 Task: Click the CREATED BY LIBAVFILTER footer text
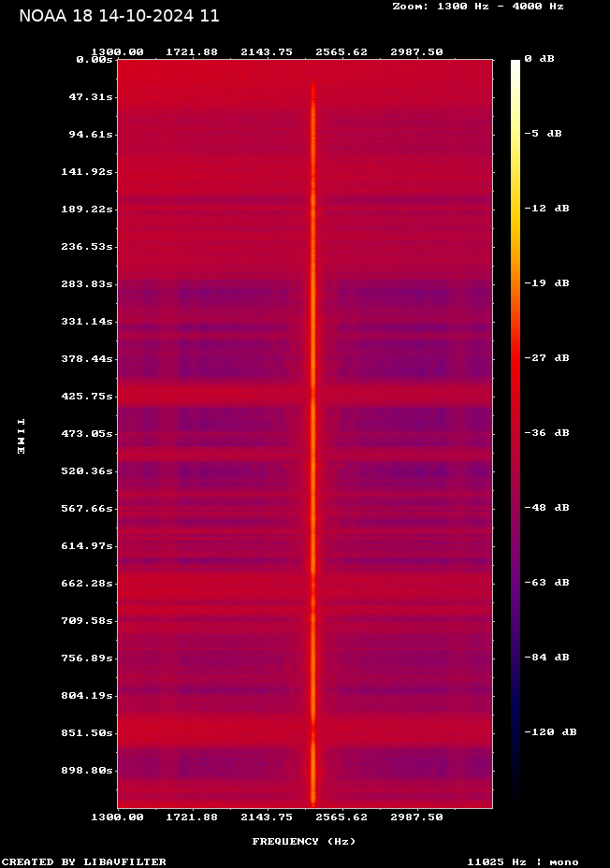coord(84,861)
